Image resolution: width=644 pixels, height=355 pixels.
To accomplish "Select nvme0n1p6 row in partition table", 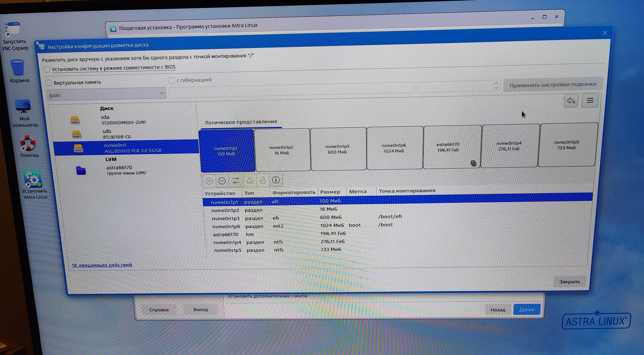I will 226,227.
